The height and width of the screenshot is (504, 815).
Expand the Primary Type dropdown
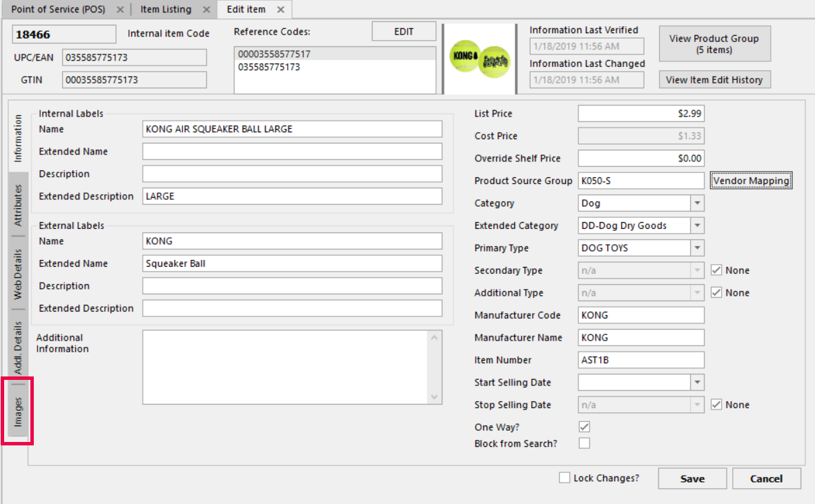(x=697, y=248)
